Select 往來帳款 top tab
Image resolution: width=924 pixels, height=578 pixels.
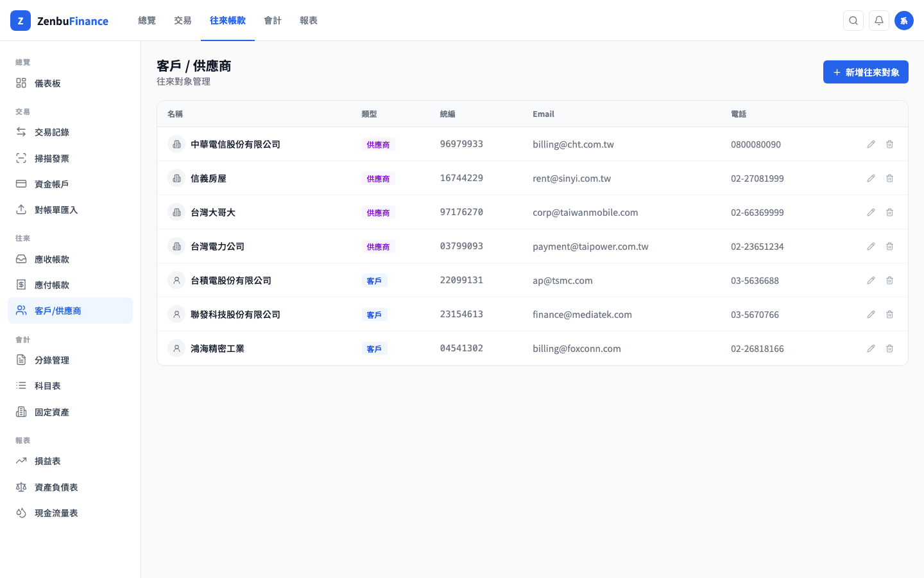[228, 21]
